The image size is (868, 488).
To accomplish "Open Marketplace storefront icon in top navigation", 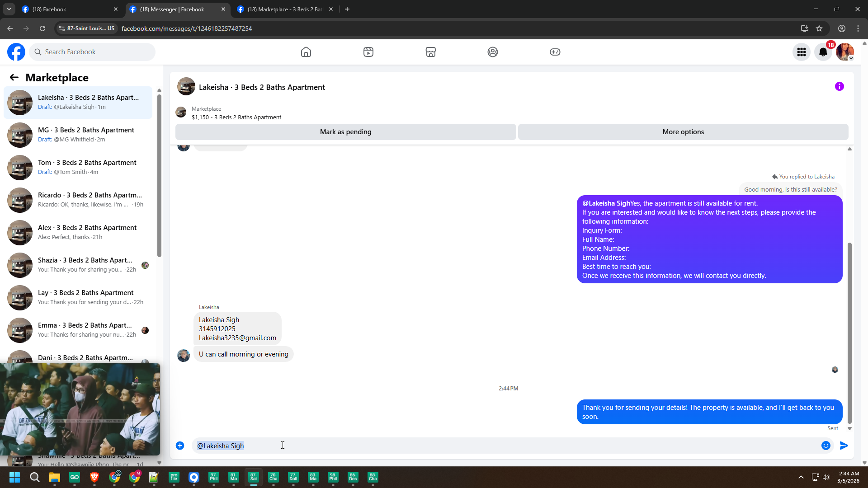I will click(x=431, y=52).
